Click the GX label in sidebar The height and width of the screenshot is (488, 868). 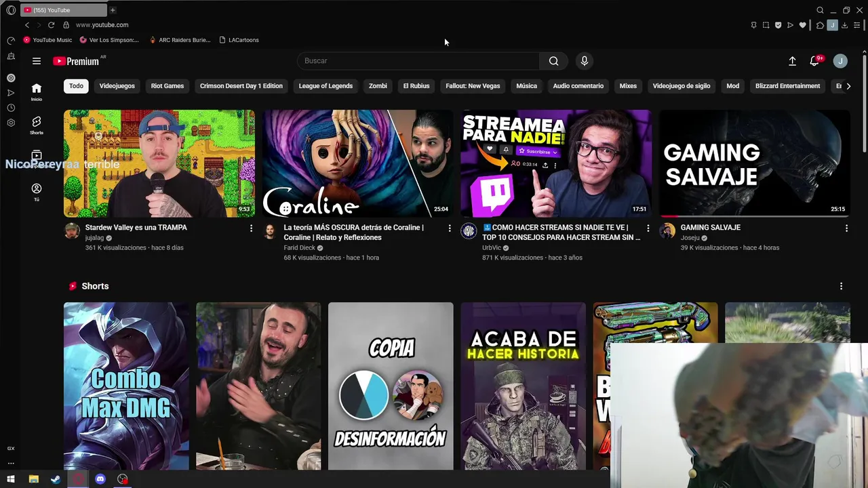[11, 449]
